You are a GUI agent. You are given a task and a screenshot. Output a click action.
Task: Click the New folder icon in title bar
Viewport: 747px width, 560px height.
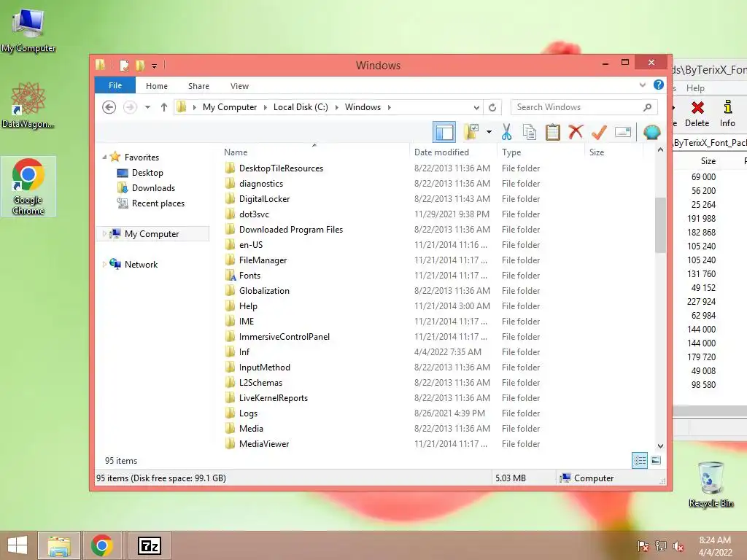point(140,65)
